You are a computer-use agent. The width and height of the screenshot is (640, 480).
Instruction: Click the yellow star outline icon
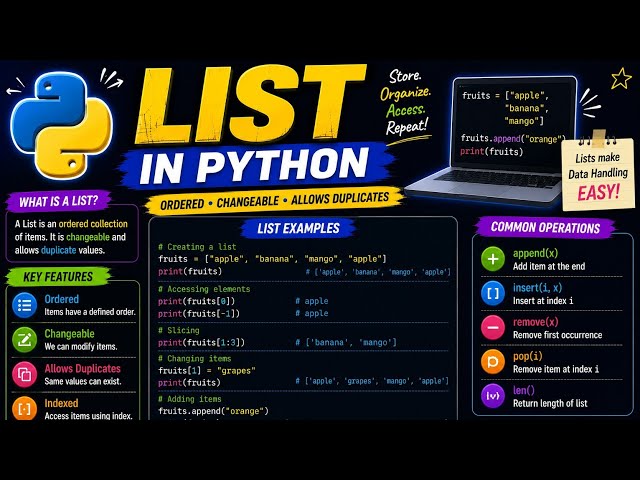621,78
